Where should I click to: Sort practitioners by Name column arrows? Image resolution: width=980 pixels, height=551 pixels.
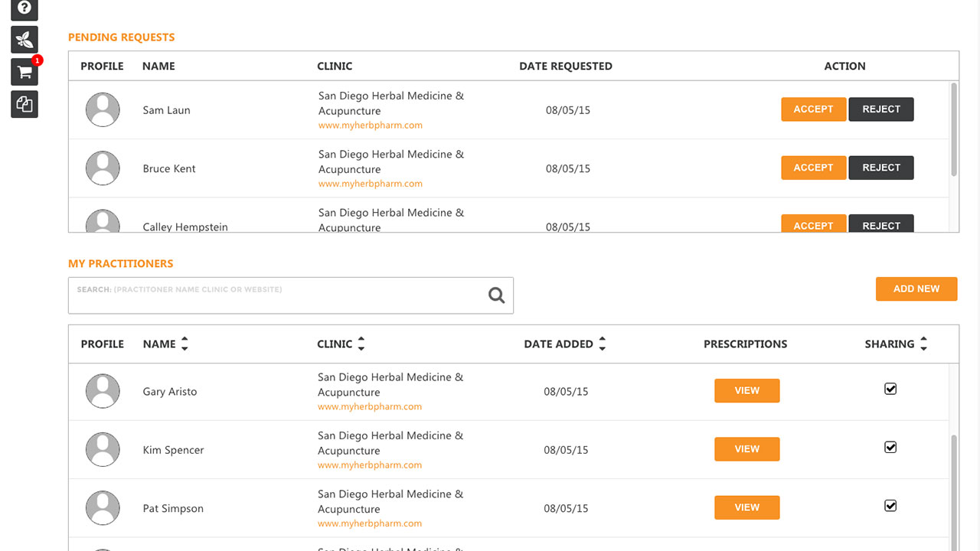pyautogui.click(x=185, y=344)
